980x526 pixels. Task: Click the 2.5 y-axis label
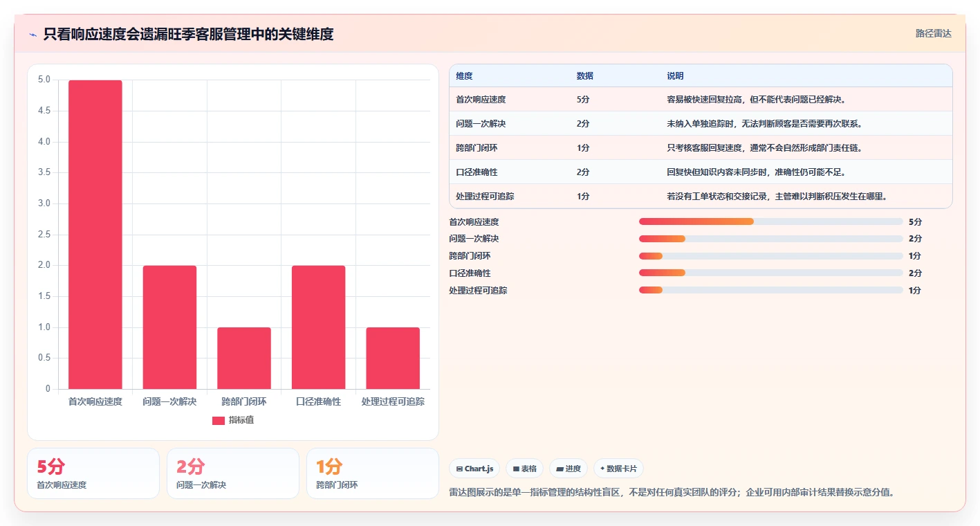point(44,235)
